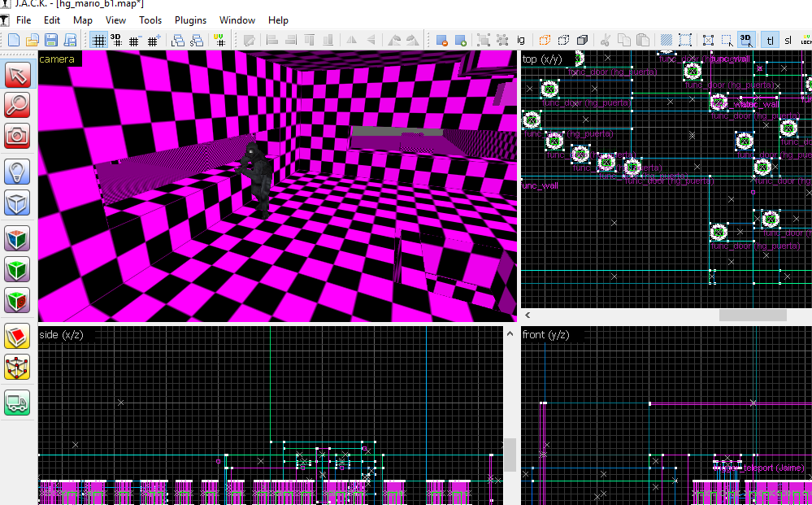
Task: Create a new map file
Action: coord(14,40)
